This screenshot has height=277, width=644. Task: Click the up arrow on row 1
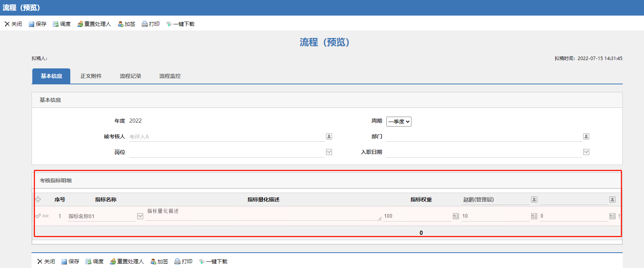tap(619, 216)
